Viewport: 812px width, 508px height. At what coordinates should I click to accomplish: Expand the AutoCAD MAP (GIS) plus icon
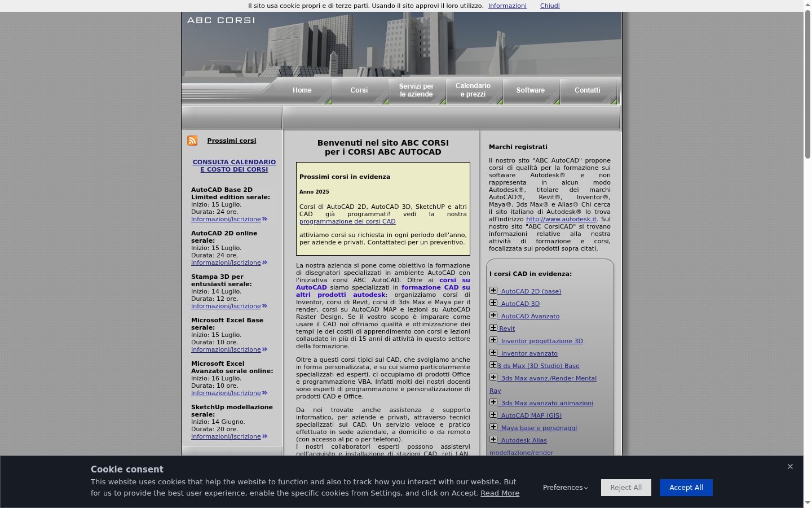[x=493, y=415]
